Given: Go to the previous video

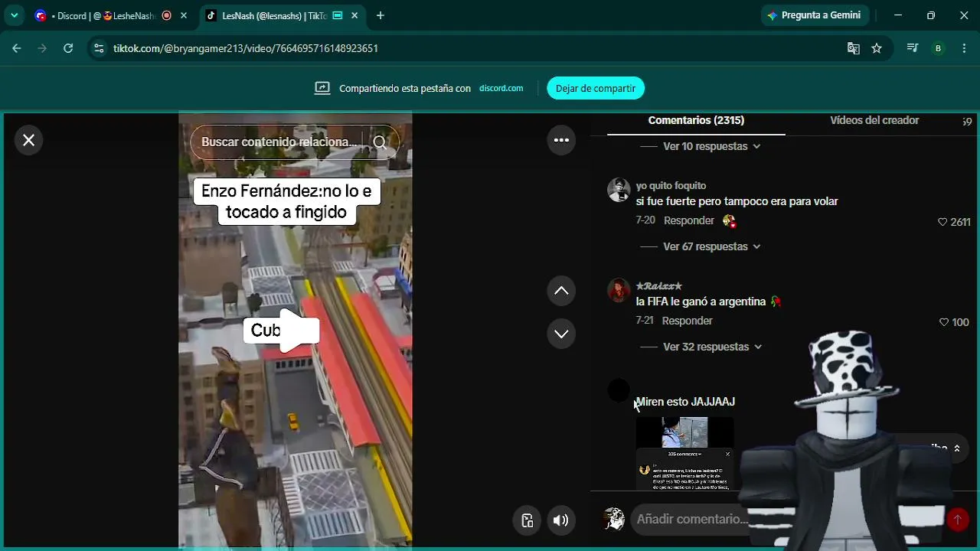Looking at the screenshot, I should point(561,291).
